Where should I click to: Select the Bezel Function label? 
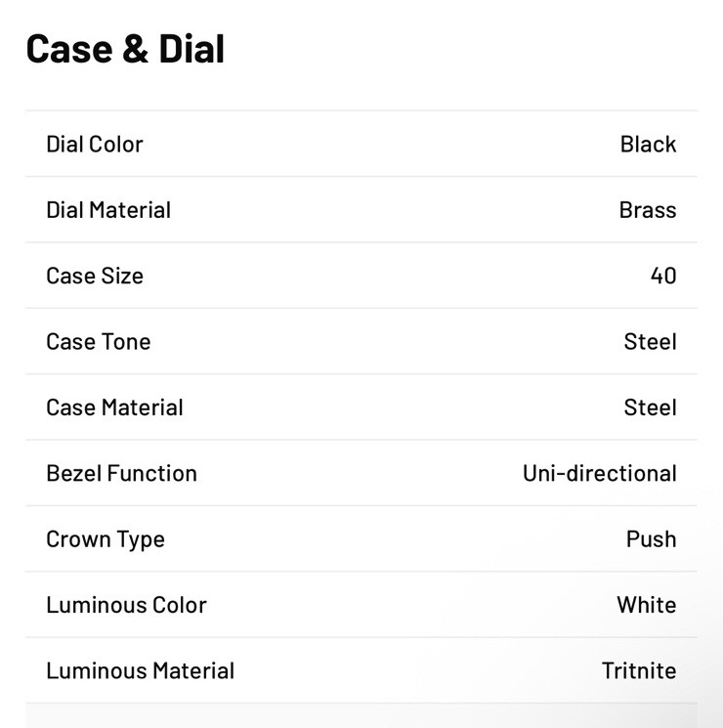point(122,474)
